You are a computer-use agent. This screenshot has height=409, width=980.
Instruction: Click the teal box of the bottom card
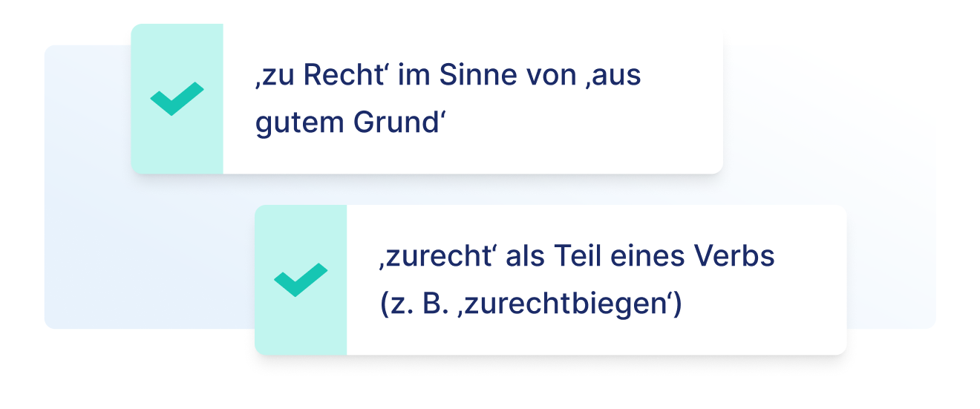[x=301, y=327]
